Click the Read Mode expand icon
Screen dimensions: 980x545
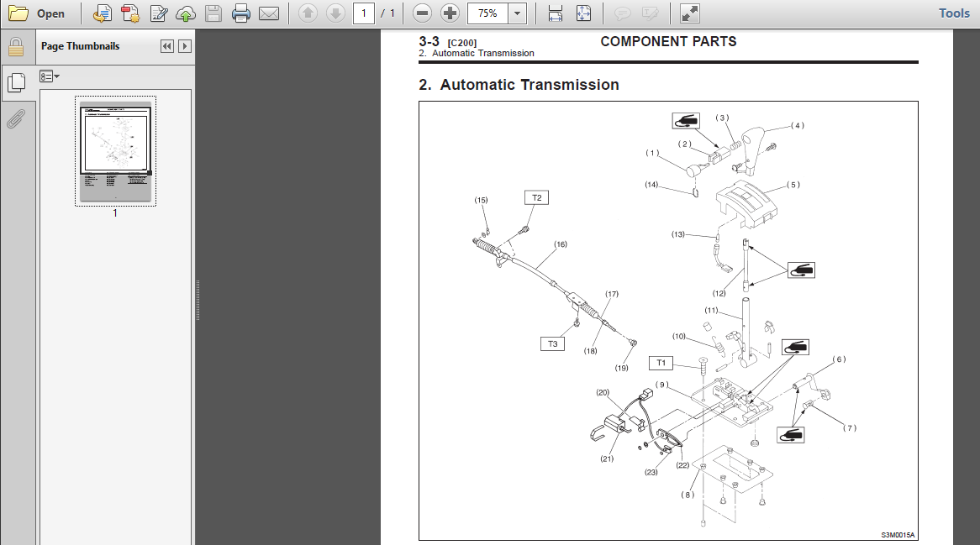coord(689,13)
